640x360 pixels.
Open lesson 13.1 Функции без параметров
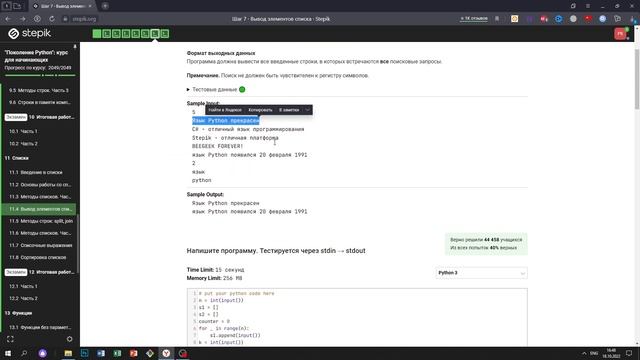[39, 327]
